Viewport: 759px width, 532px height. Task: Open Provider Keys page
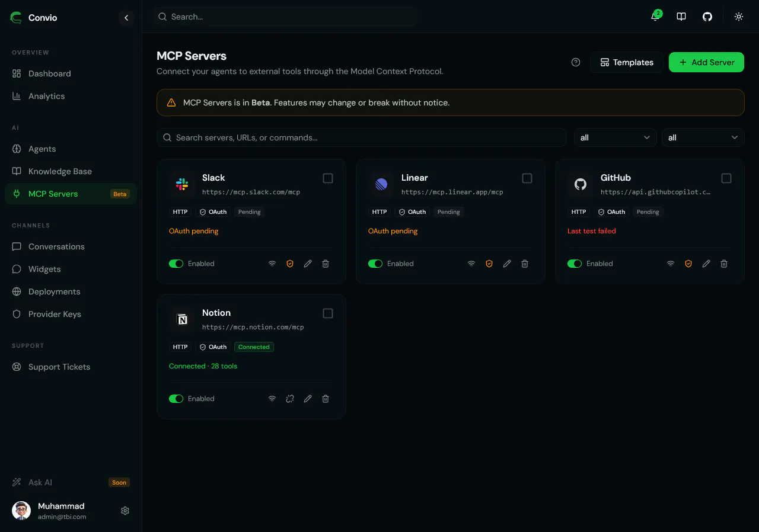pos(71,314)
